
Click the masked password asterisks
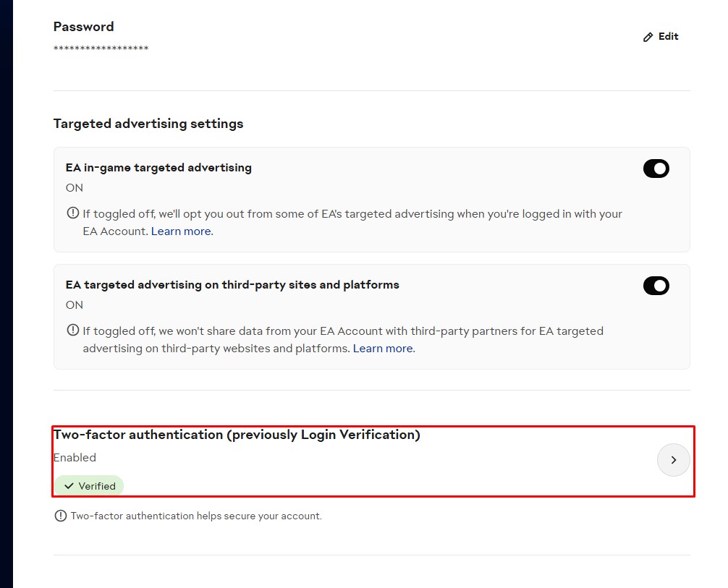click(101, 48)
